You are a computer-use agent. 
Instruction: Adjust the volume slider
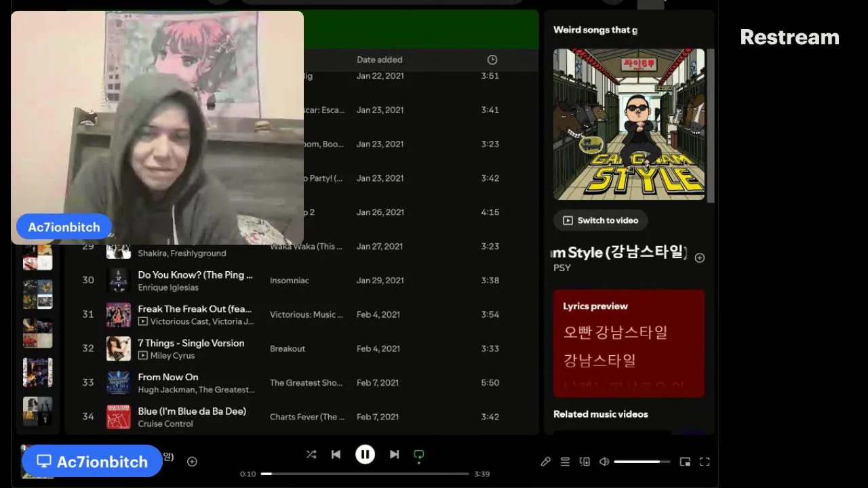(x=642, y=462)
